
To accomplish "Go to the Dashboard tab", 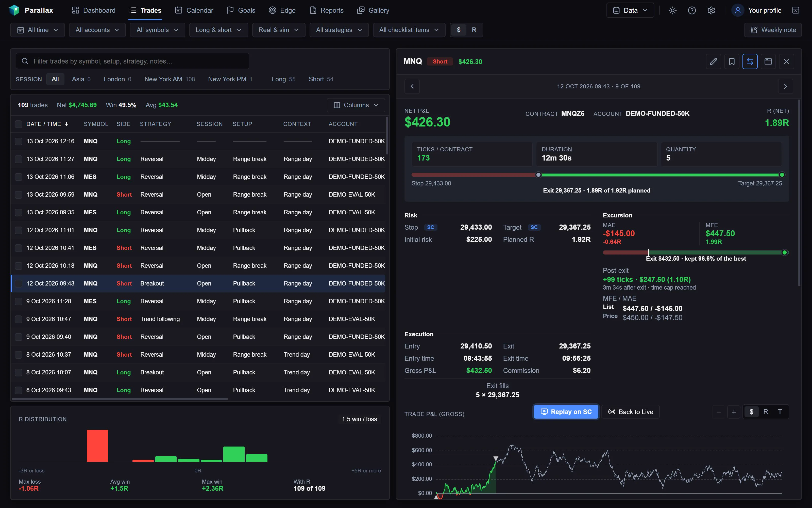I will (94, 10).
